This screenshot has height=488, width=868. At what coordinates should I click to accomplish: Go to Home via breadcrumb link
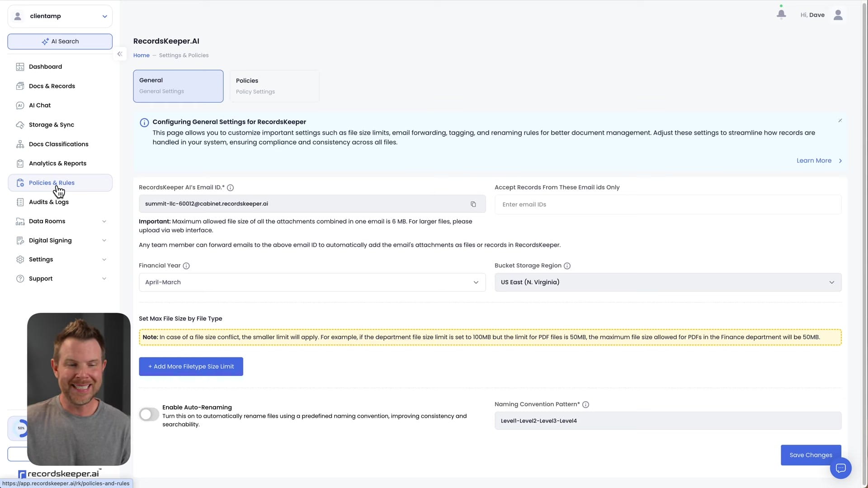tap(142, 56)
